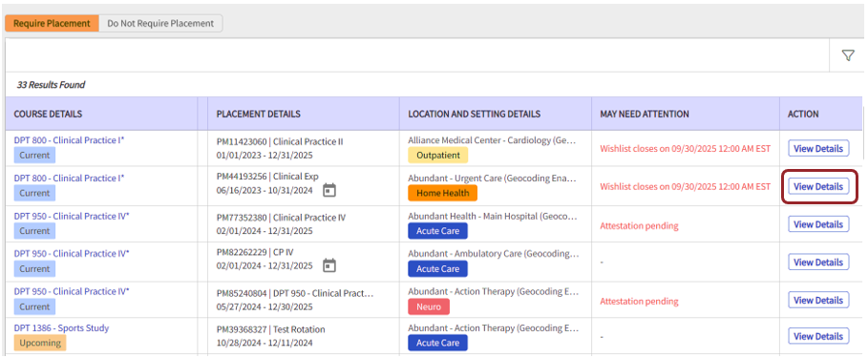View Details for Ambulatory Care placement
868x358 pixels.
point(818,263)
